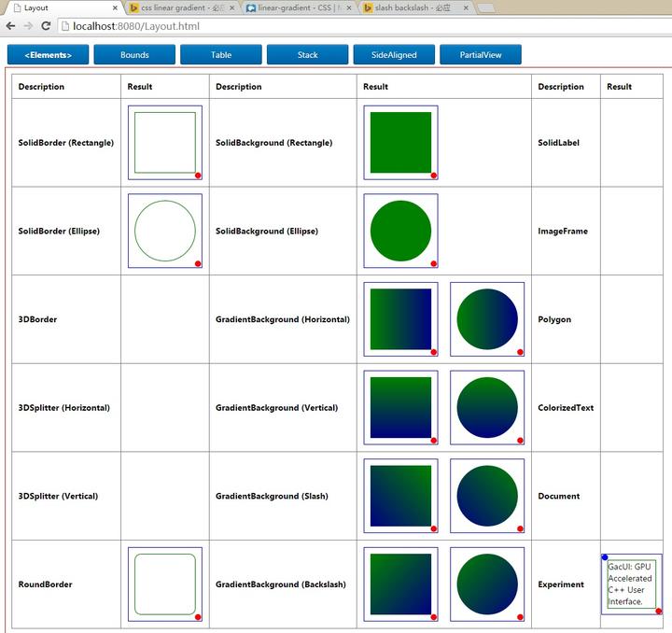672x633 pixels.
Task: Switch to the Stack tab
Action: [308, 55]
